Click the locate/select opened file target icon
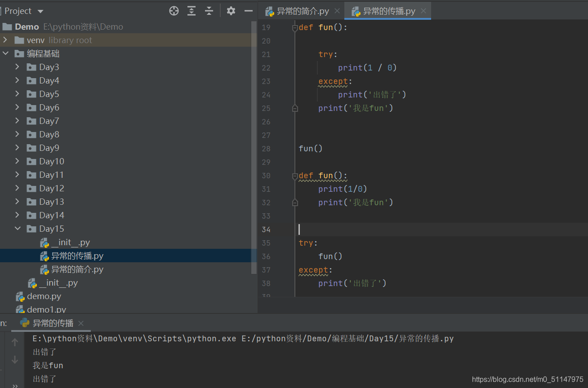 pos(174,11)
